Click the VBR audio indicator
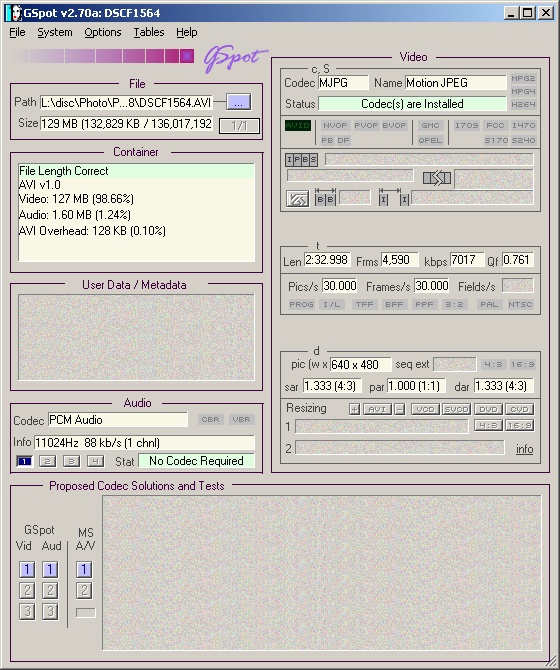This screenshot has width=560, height=670. [x=241, y=420]
